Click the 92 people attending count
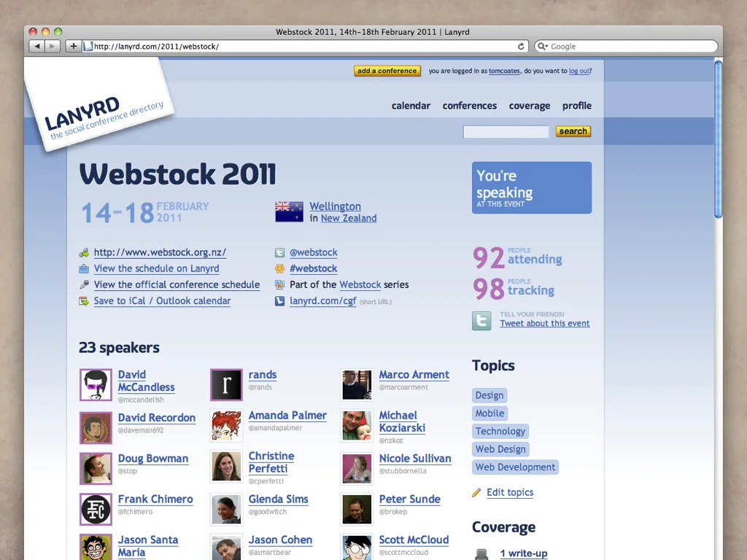This screenshot has width=747, height=560. tap(517, 257)
